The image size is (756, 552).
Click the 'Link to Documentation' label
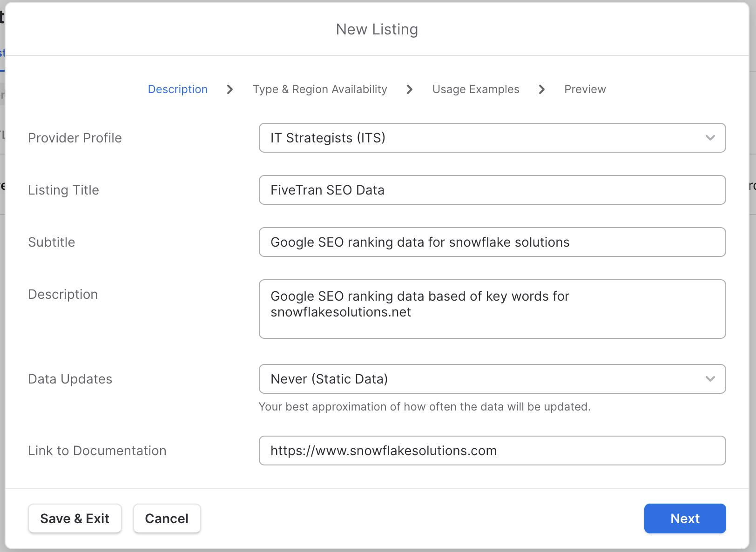[97, 451]
